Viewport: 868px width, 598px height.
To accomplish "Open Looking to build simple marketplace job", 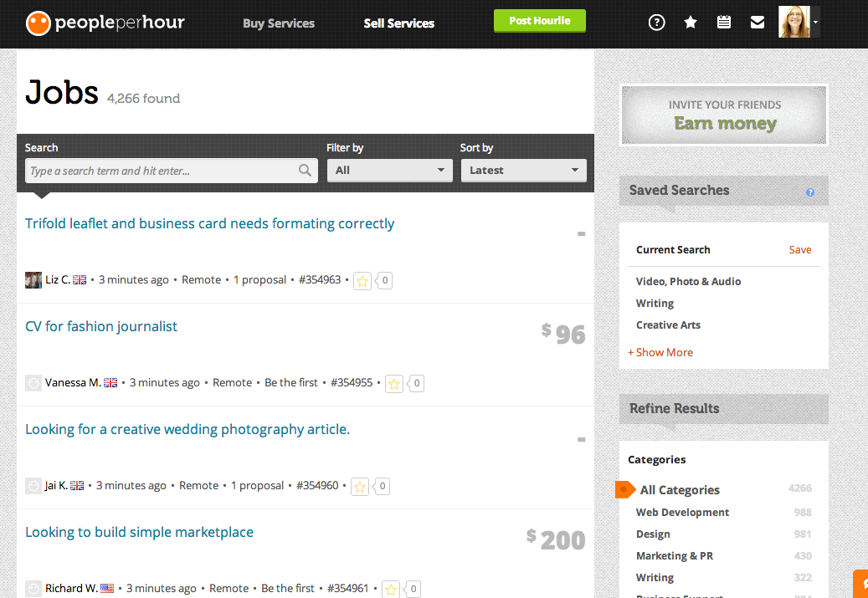I will click(140, 532).
